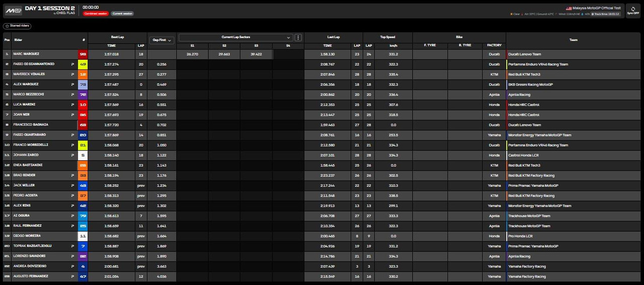Click pit icon beside Ai Ogura

73,216
